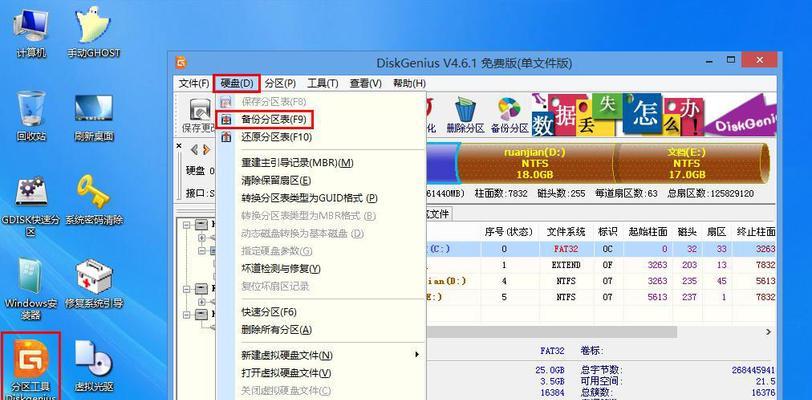The height and width of the screenshot is (400, 812).
Task: Click the icon beside 保存分区表(F8)
Action: (226, 102)
